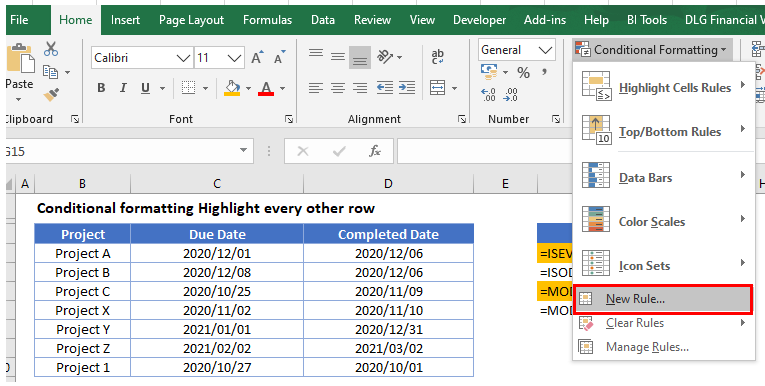Image resolution: width=765 pixels, height=386 pixels.
Task: Decrease font size with the smaller A
Action: [280, 58]
